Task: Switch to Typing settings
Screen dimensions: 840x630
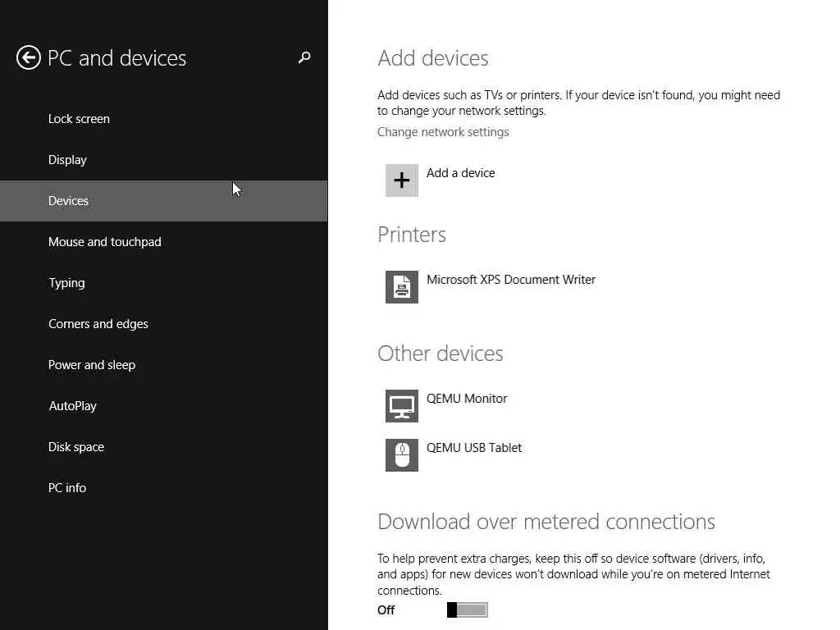Action: click(66, 283)
